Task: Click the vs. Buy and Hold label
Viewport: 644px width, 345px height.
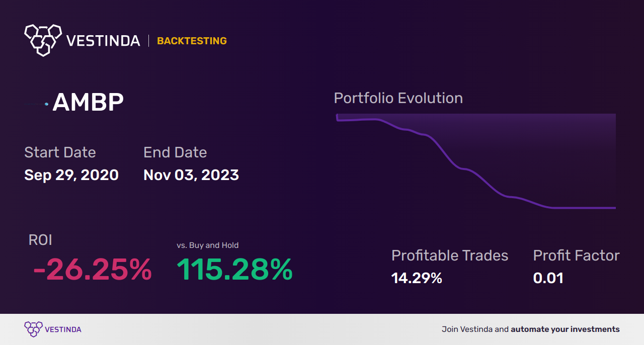Action: pos(208,245)
